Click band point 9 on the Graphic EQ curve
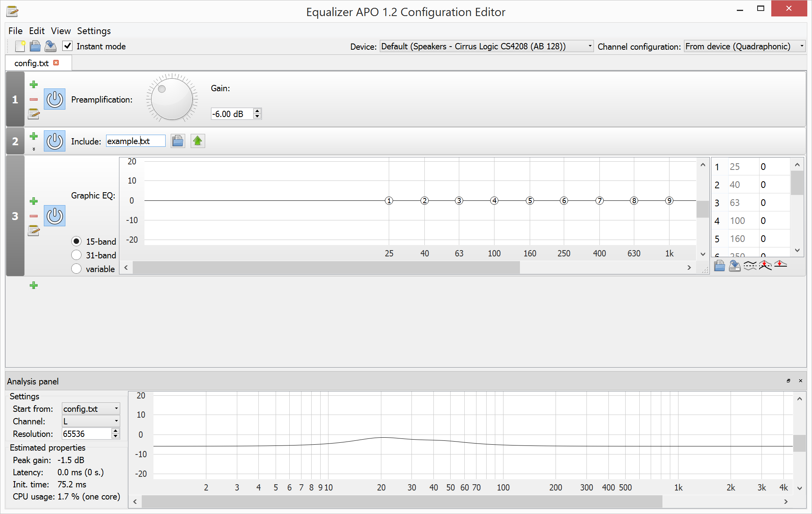812x514 pixels. 669,200
